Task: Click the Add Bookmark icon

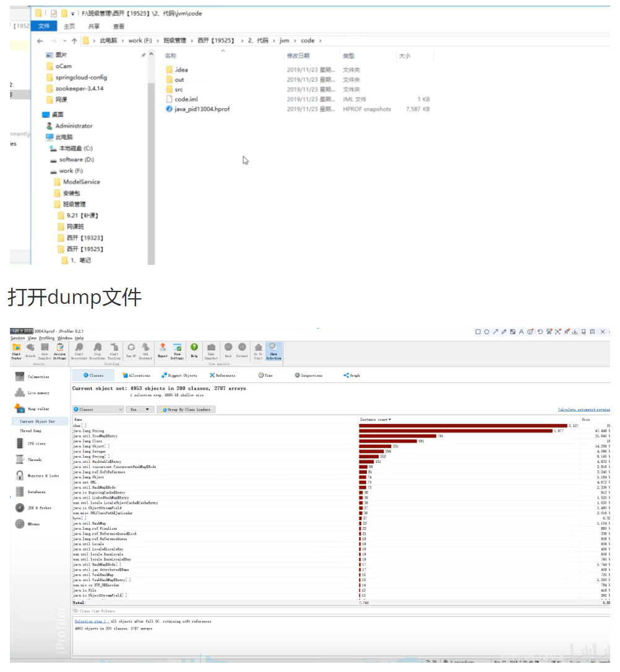Action: (x=145, y=350)
